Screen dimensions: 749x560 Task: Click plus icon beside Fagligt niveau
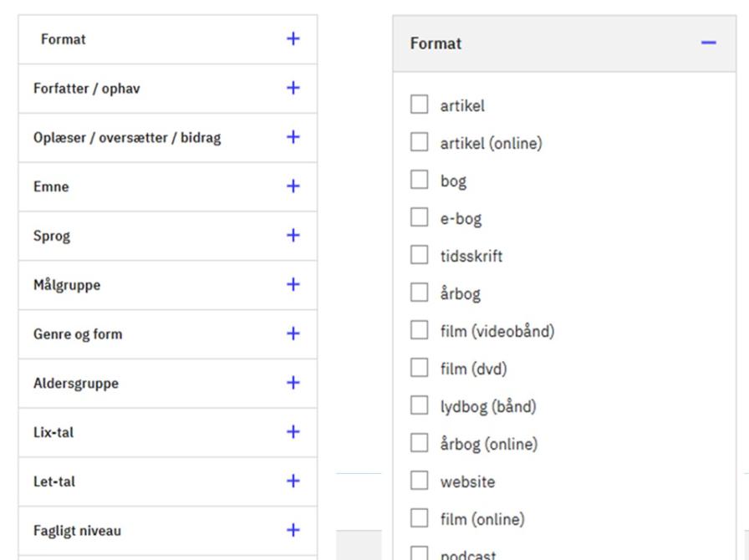click(x=293, y=530)
